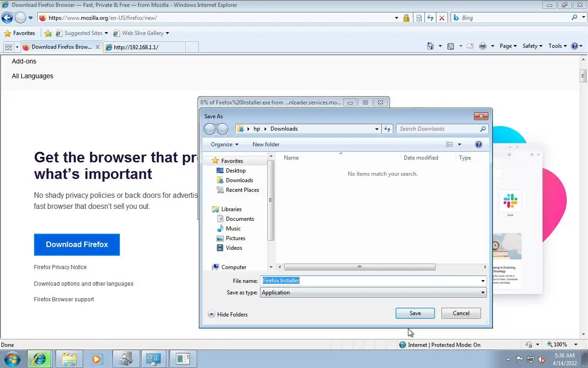Select Documents under Libraries
Screen dimensions: 588x368
pos(240,219)
